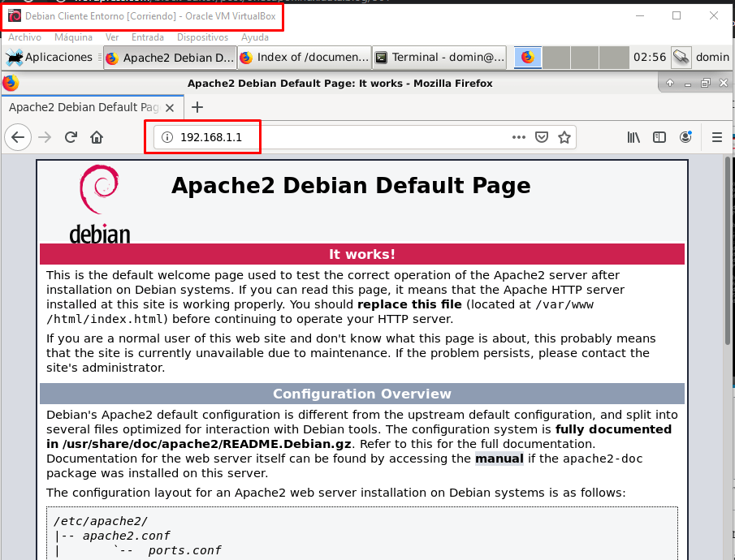This screenshot has height=560, width=735.
Task: Open the Firefox hamburger menu
Action: click(x=716, y=137)
